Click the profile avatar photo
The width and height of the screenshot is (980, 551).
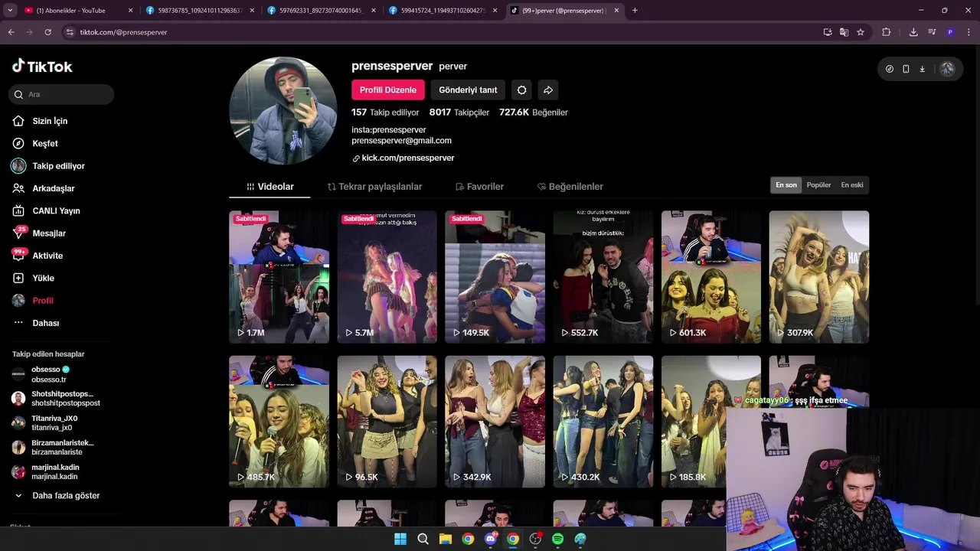(x=283, y=111)
